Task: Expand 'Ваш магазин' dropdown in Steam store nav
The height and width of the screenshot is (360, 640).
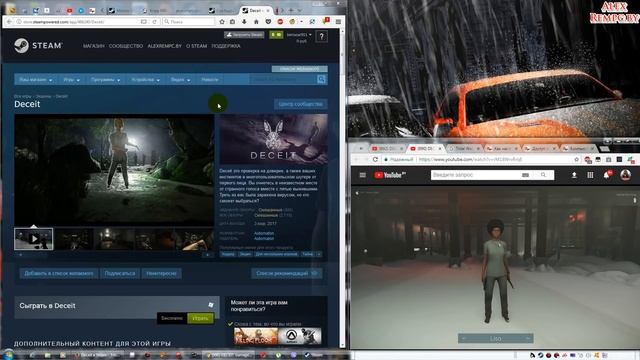Action: coord(36,80)
